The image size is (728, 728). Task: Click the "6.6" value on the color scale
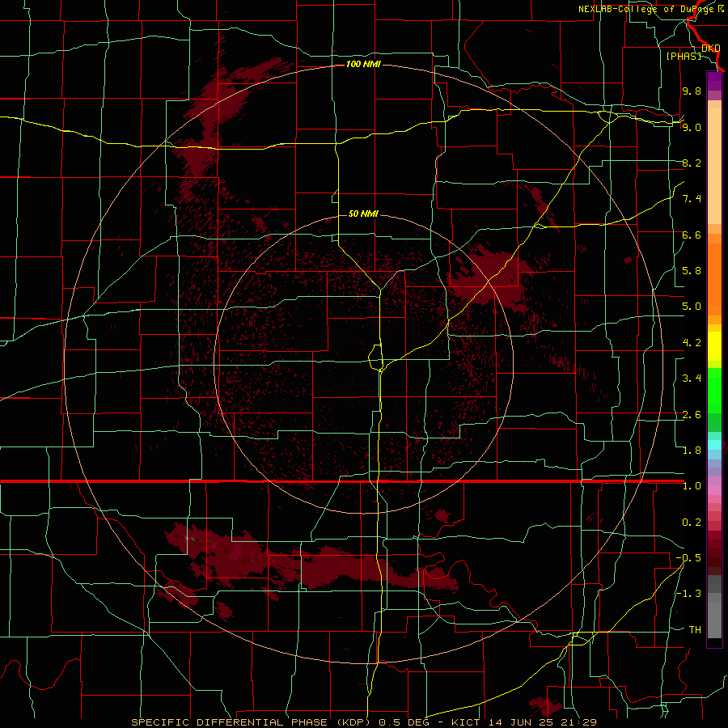coord(692,235)
